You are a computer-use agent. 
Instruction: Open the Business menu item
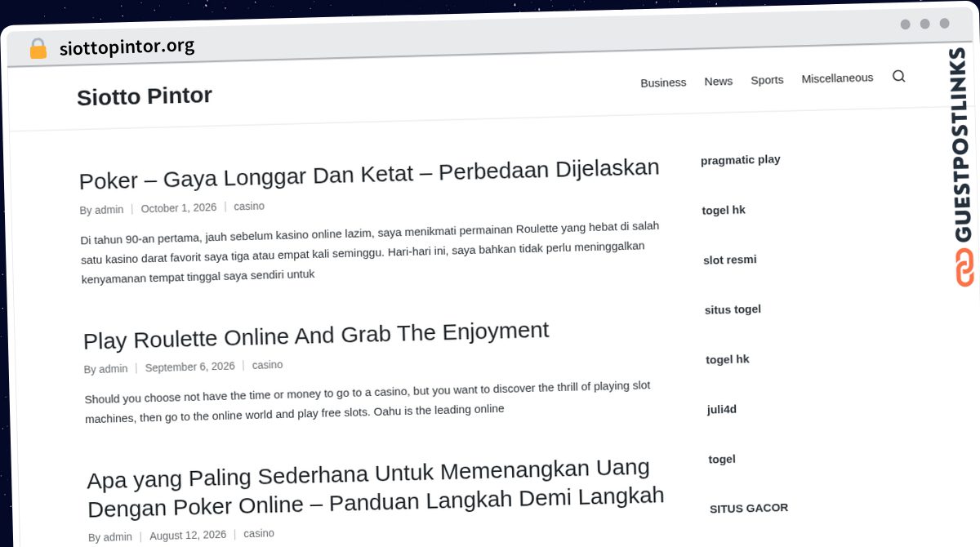point(663,82)
